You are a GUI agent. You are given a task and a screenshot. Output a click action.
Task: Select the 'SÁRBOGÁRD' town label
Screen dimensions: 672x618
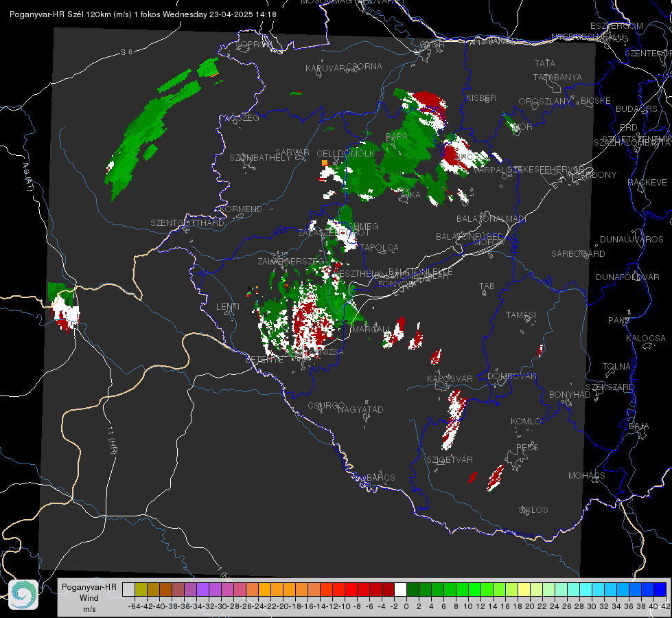click(x=578, y=254)
